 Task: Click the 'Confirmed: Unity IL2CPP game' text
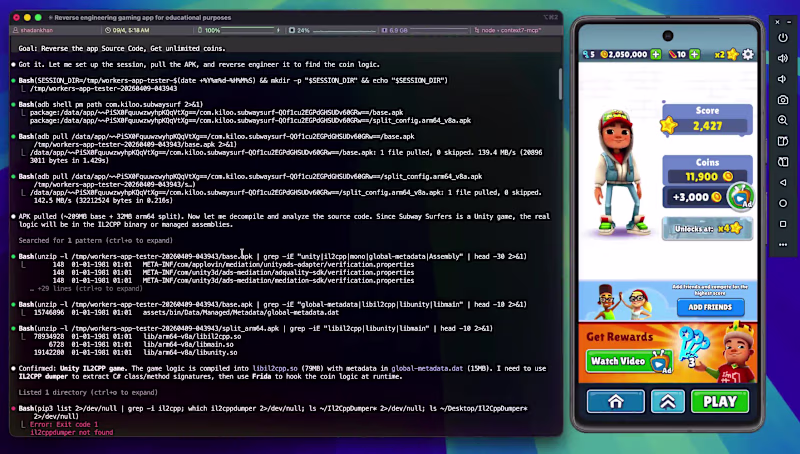73,368
